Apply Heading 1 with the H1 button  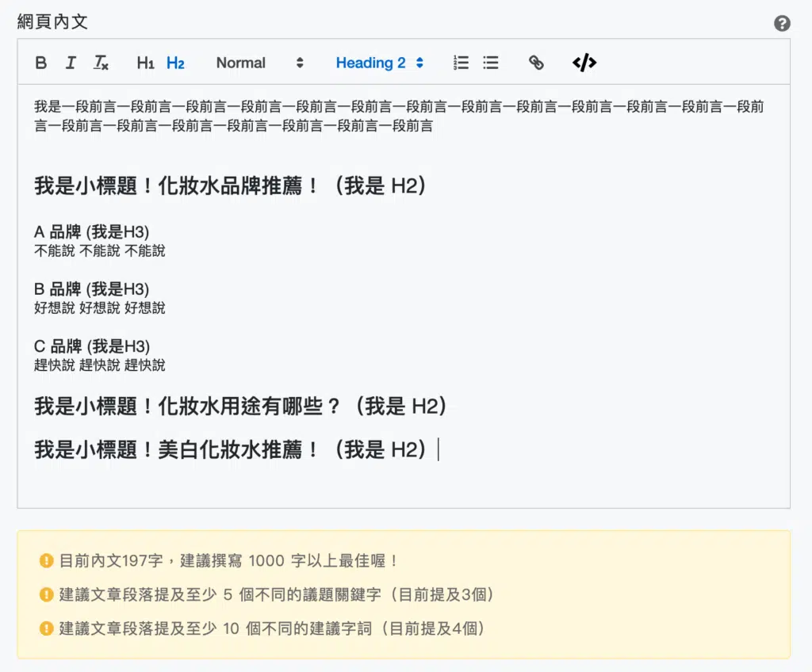145,63
